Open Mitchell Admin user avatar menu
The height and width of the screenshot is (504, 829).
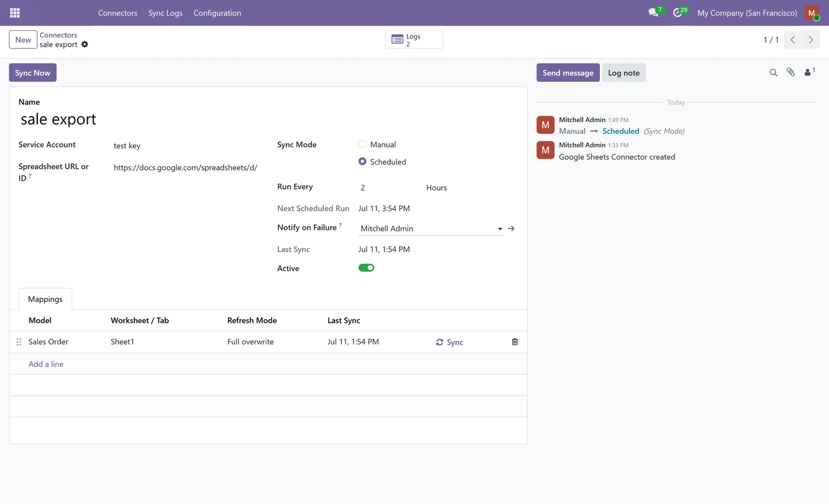(811, 12)
